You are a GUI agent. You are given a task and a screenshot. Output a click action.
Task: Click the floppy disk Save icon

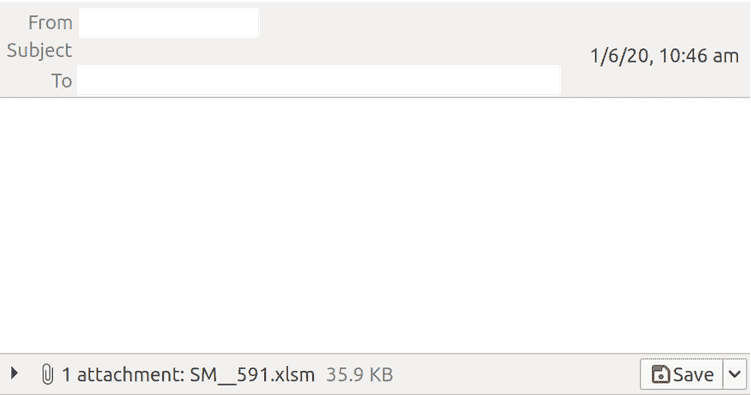click(660, 374)
